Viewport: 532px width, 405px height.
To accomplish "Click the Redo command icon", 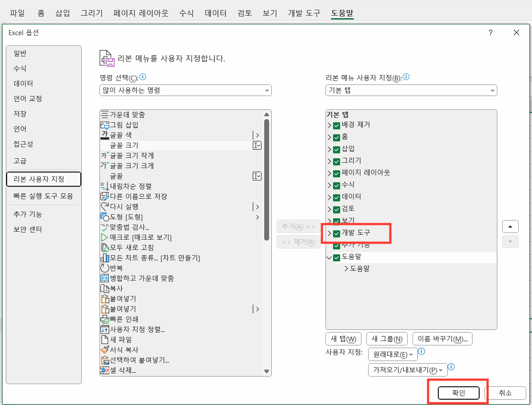I will pos(105,207).
